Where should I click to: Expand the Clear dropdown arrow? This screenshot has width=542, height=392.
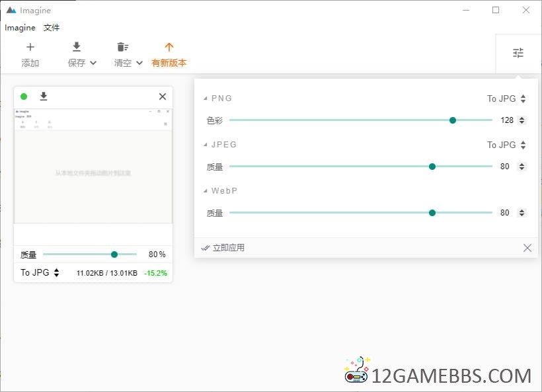tap(139, 63)
